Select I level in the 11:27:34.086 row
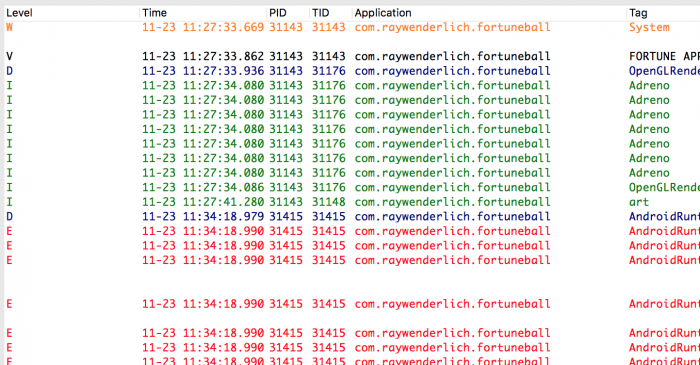Viewport: 700px width, 365px height. (x=9, y=187)
